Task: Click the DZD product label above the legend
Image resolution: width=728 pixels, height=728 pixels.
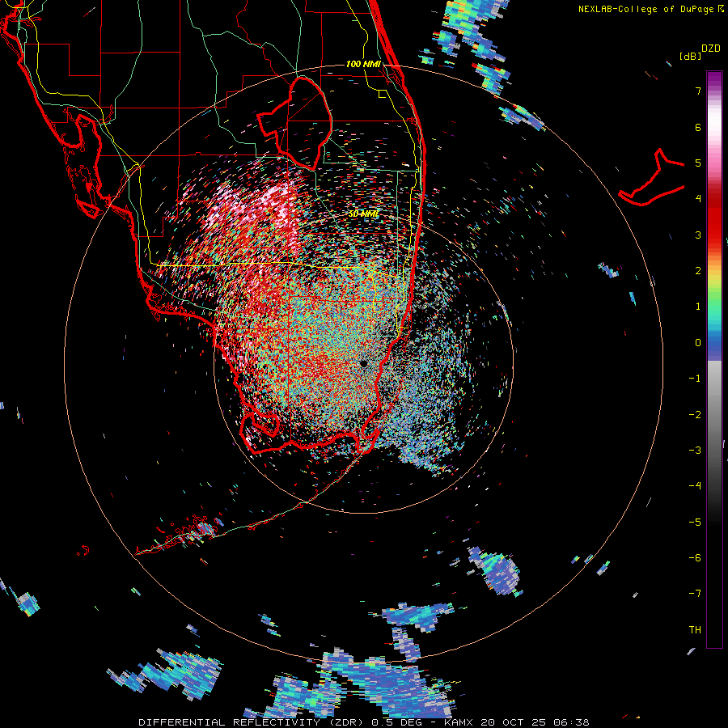Action: click(711, 49)
